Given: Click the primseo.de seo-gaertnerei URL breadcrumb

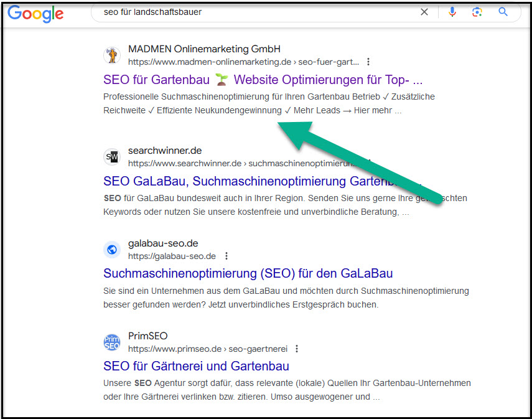Looking at the screenshot, I should tap(208, 349).
